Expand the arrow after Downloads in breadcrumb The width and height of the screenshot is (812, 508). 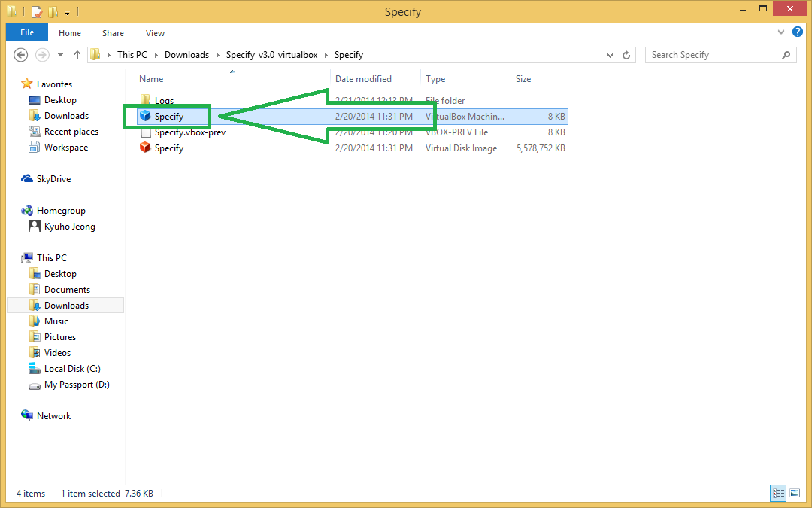217,55
